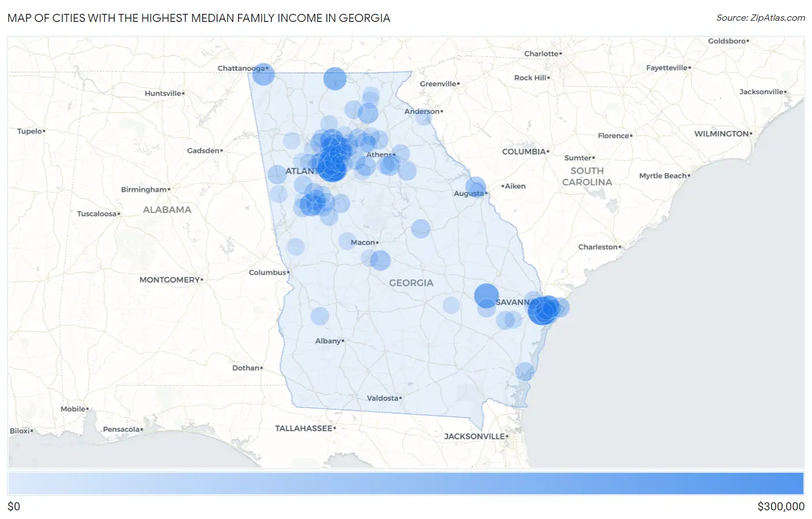
Task: Click the ALABAMA state label
Action: (x=167, y=210)
